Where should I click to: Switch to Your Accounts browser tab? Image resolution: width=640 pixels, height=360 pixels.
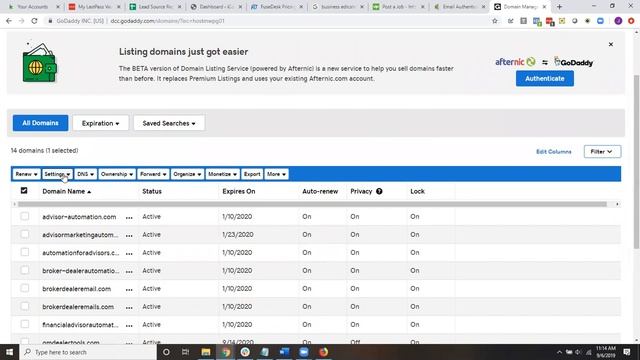(32, 7)
